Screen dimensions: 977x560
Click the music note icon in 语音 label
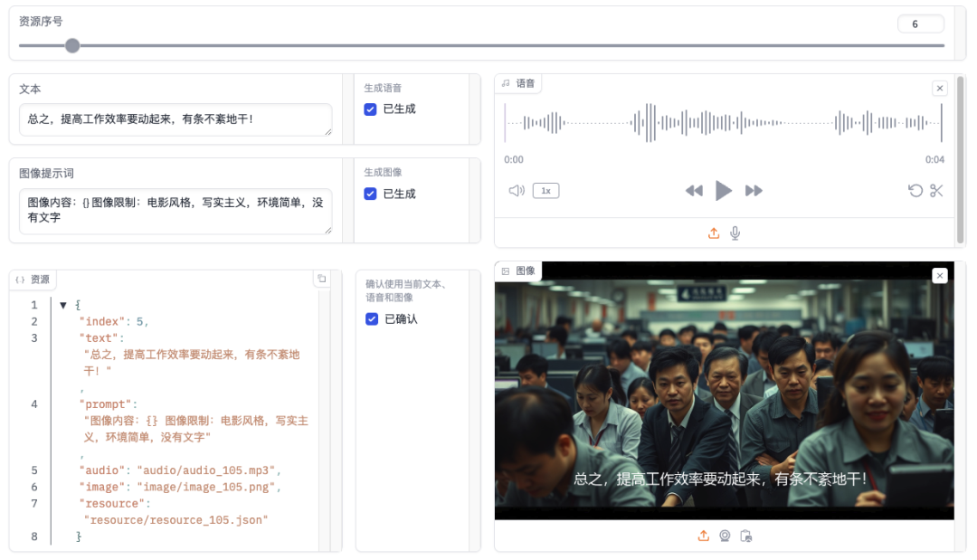(x=506, y=83)
